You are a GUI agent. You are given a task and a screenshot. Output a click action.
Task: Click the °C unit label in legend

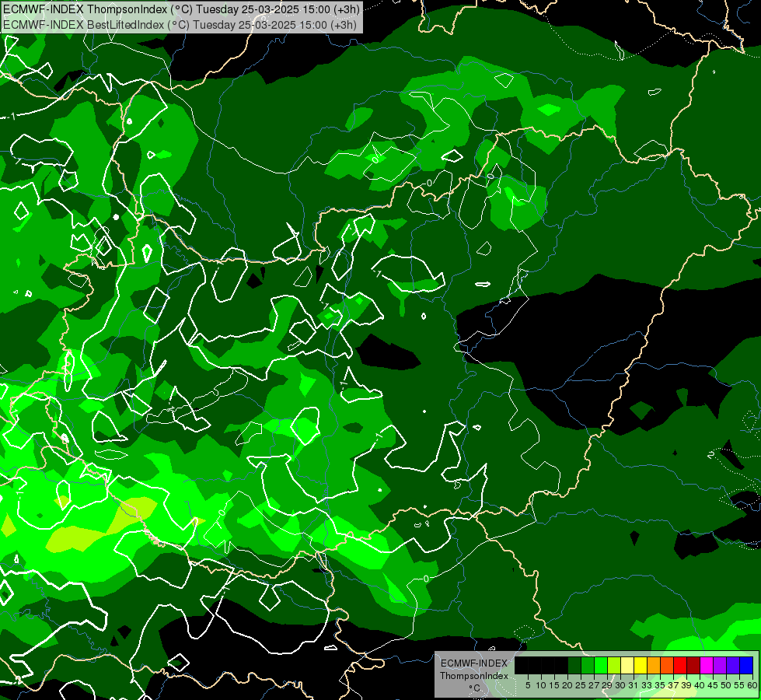(475, 688)
